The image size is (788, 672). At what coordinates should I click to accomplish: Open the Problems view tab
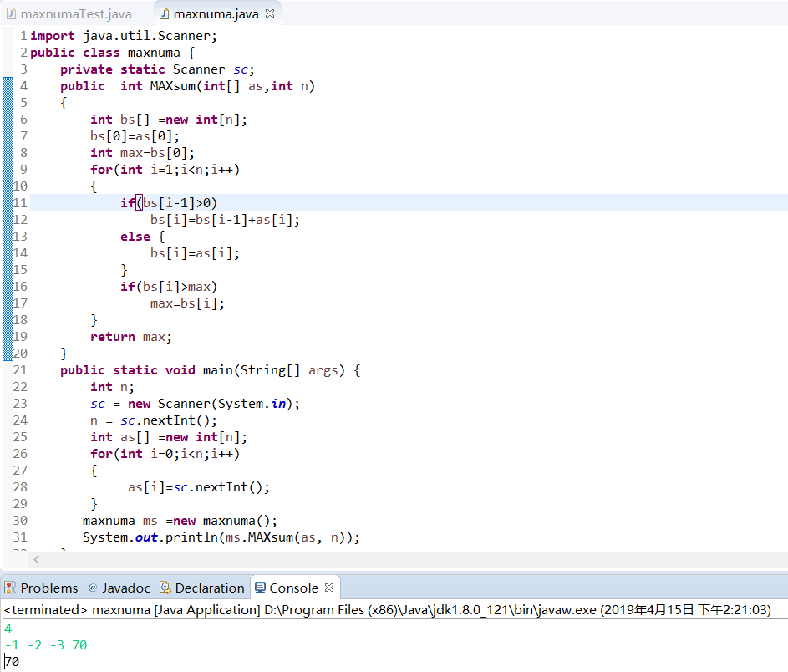(41, 588)
